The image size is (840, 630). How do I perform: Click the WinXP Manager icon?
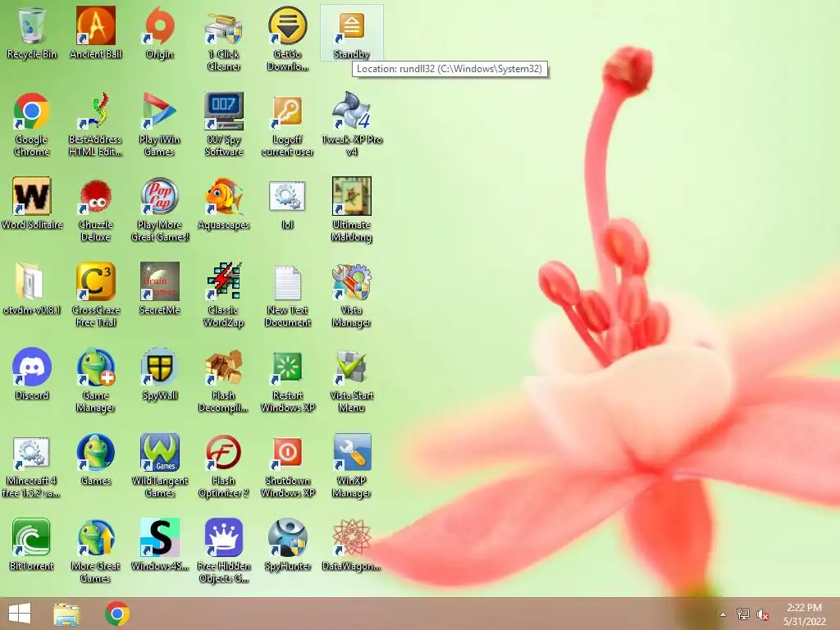(351, 452)
